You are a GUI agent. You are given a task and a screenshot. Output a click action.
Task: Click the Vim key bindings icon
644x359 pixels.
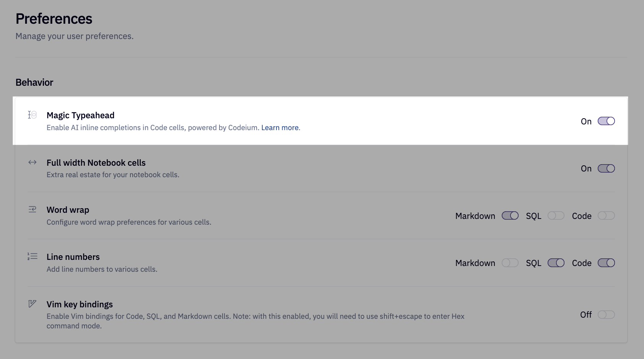33,304
